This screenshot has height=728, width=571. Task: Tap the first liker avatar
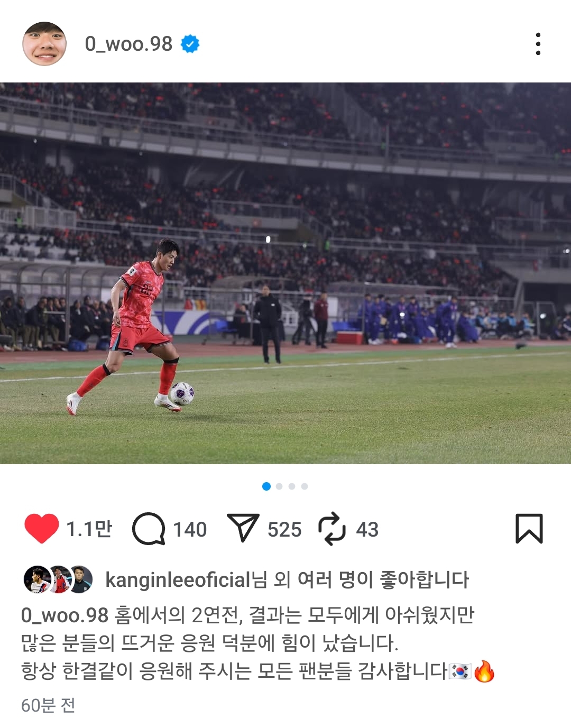coord(37,579)
